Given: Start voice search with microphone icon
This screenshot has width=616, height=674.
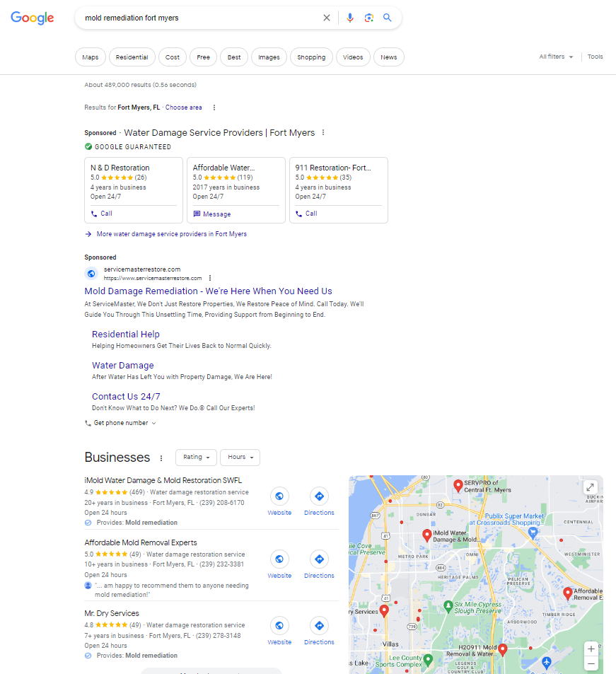Looking at the screenshot, I should tap(350, 18).
